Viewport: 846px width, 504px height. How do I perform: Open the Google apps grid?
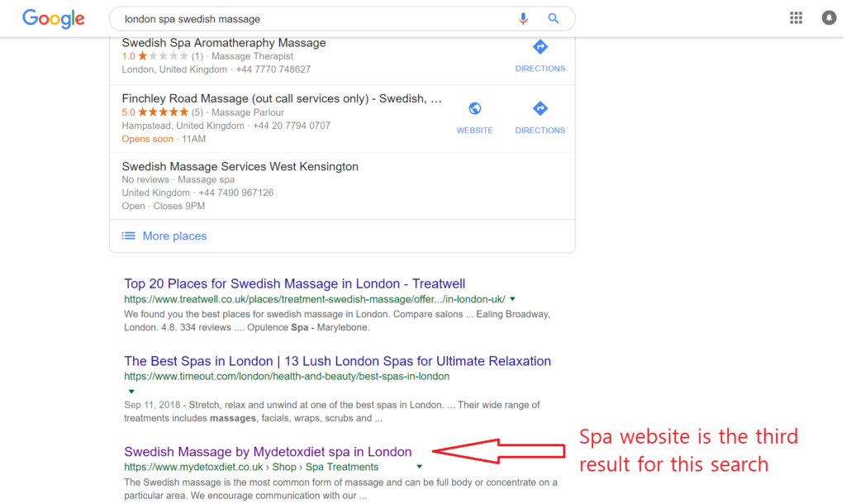click(x=796, y=18)
